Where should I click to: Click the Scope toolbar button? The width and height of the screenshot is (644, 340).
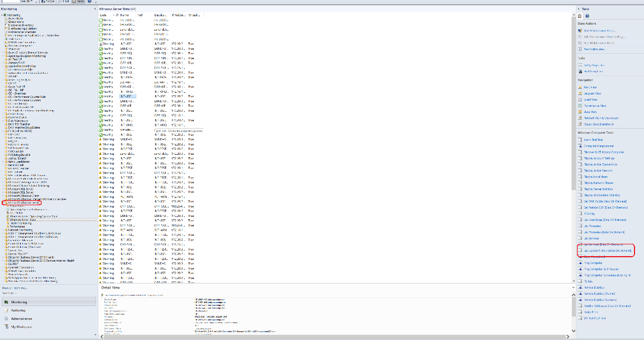tap(49, 2)
